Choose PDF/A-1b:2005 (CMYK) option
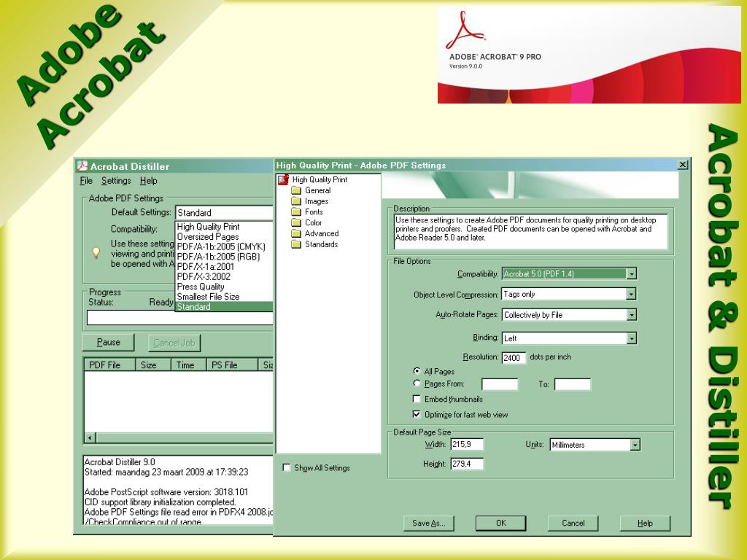 (224, 246)
